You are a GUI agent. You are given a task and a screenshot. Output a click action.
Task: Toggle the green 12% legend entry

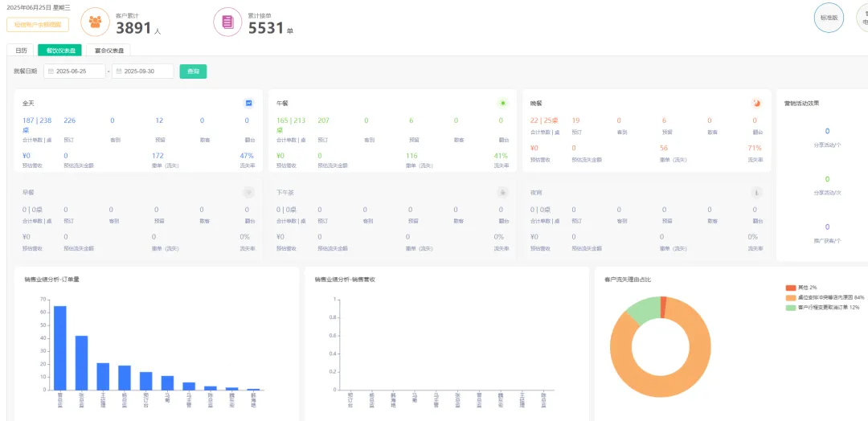[x=821, y=307]
